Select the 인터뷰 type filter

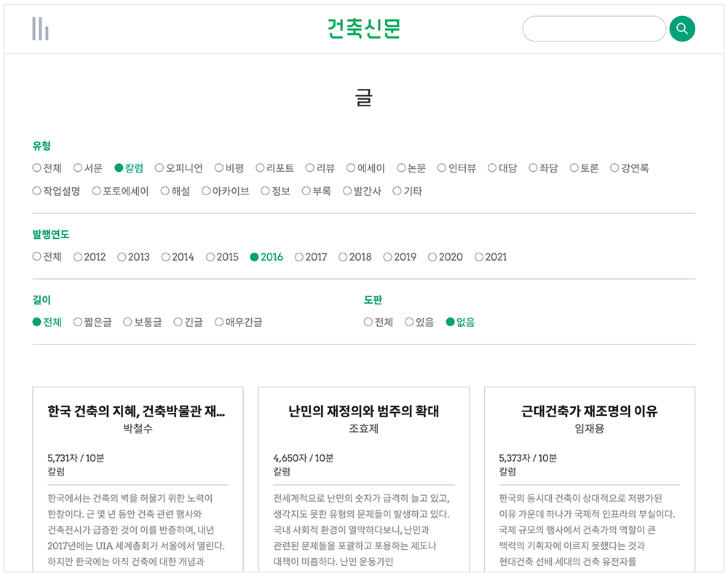pos(456,168)
